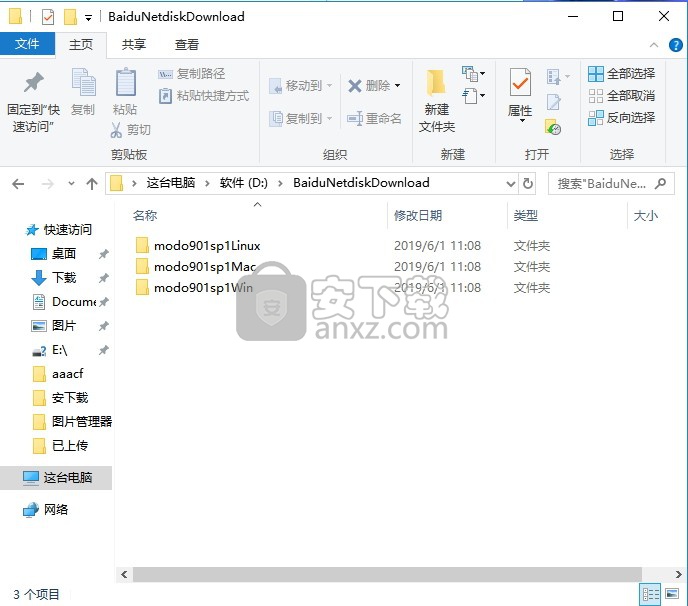Open Easy access dropdown icon
Viewport: 688px width, 606px height.
click(x=473, y=96)
